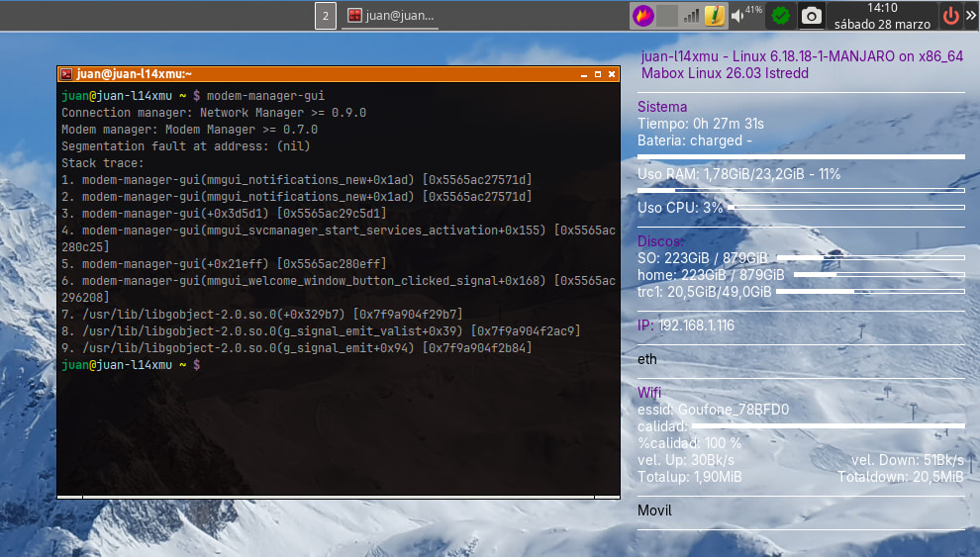Open the network signal strength indicator
980x557 pixels.
click(x=691, y=16)
